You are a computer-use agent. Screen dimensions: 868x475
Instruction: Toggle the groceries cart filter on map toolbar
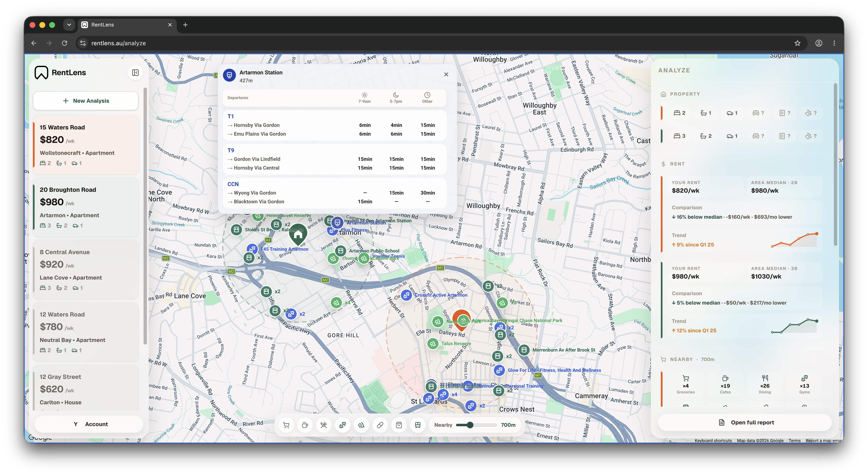[286, 425]
